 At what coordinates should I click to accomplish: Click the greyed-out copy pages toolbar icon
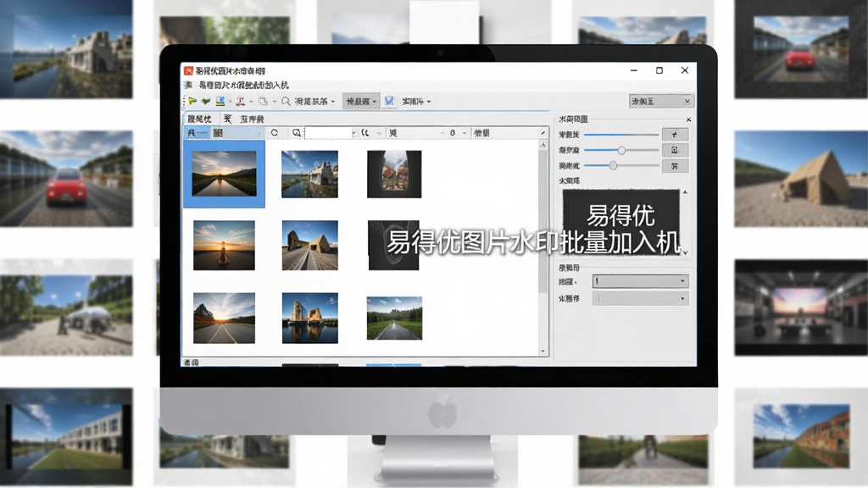point(263,101)
